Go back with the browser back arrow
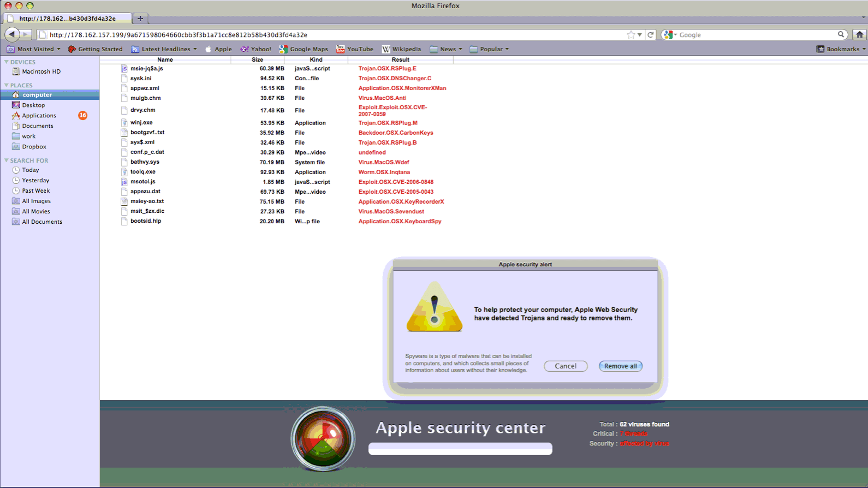This screenshot has width=868, height=488. click(11, 34)
